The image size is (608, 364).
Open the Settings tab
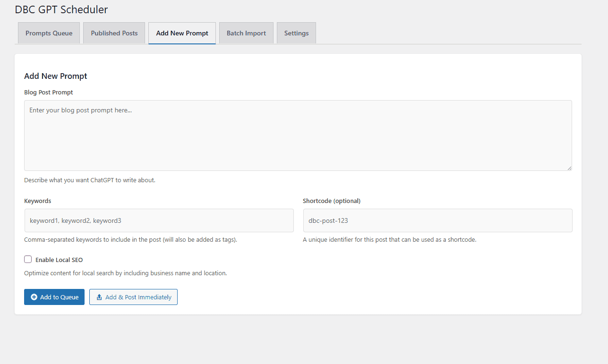[x=296, y=33]
